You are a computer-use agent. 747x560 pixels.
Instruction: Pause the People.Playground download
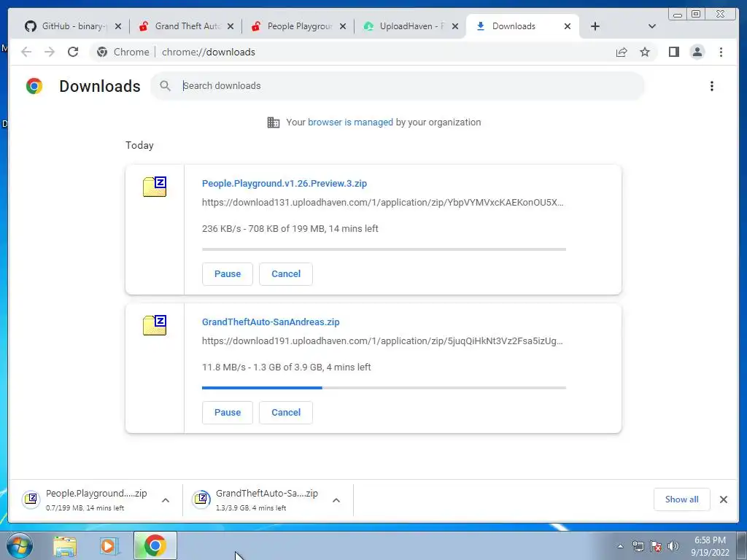pos(228,274)
